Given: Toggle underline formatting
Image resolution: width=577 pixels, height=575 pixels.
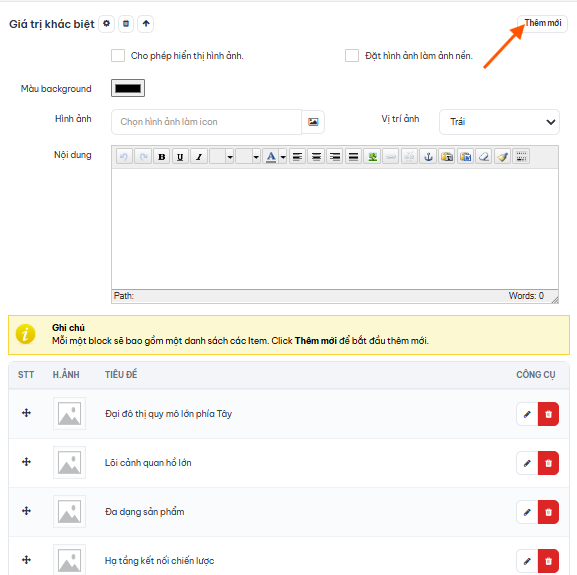Looking at the screenshot, I should [180, 157].
